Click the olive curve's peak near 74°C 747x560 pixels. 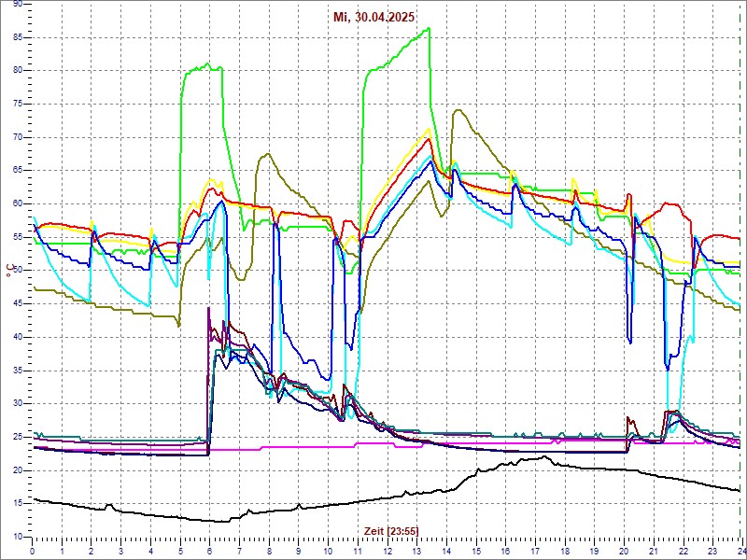(458, 110)
